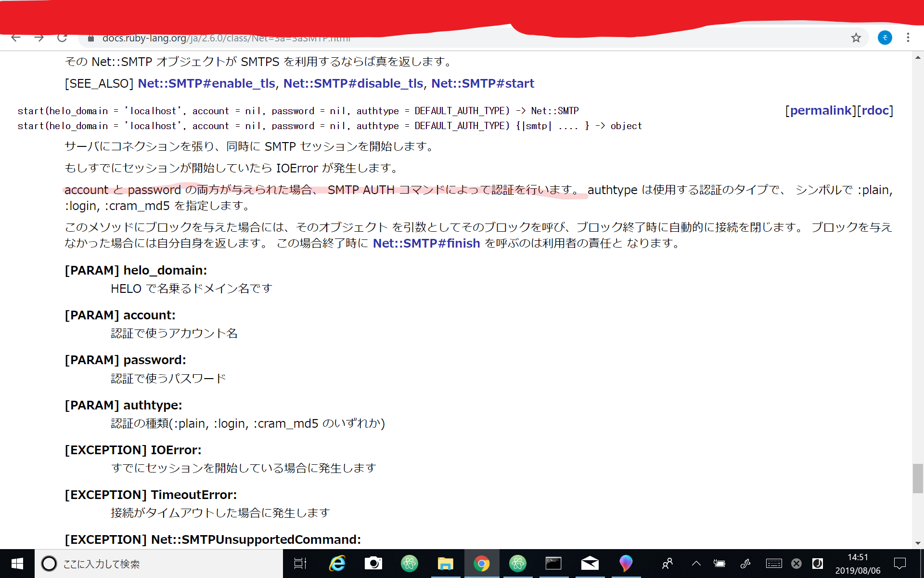Follow the Net::SMTP#enable_tls link

click(x=207, y=83)
